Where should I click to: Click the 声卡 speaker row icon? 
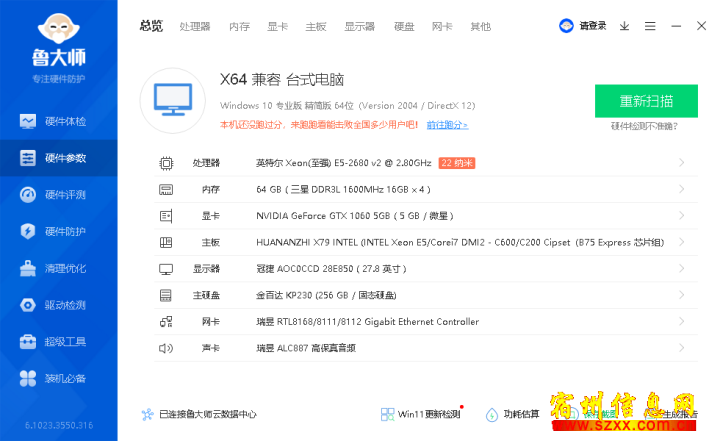(166, 348)
